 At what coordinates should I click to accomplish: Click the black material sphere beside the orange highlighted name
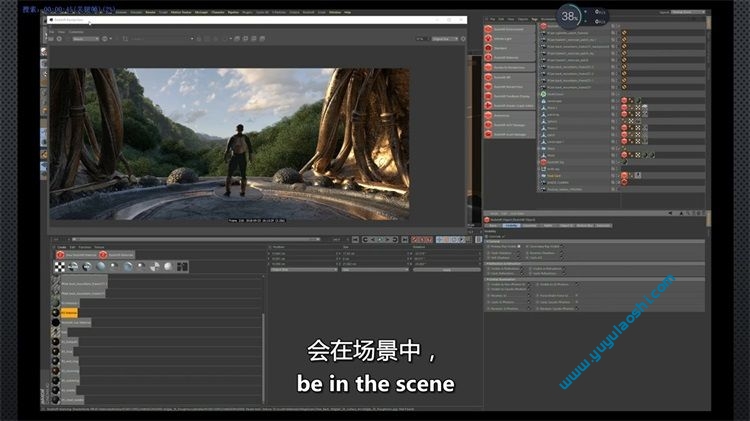tap(56, 313)
